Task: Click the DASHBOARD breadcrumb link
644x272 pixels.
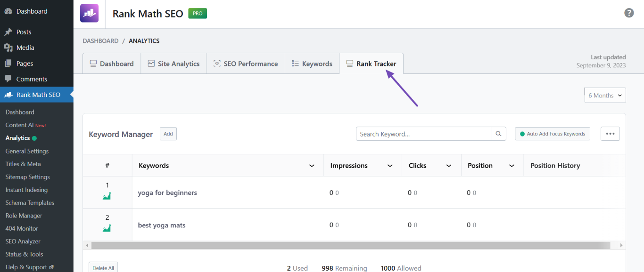Action: [100, 41]
